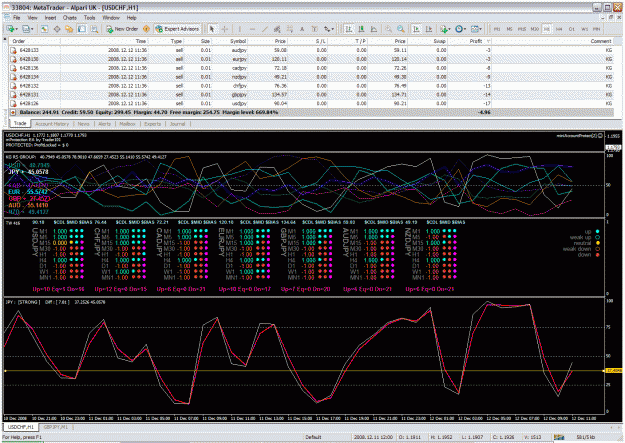Select the Horizontal Line drawing tool
This screenshot has height=443, width=625.
[x=252, y=29]
